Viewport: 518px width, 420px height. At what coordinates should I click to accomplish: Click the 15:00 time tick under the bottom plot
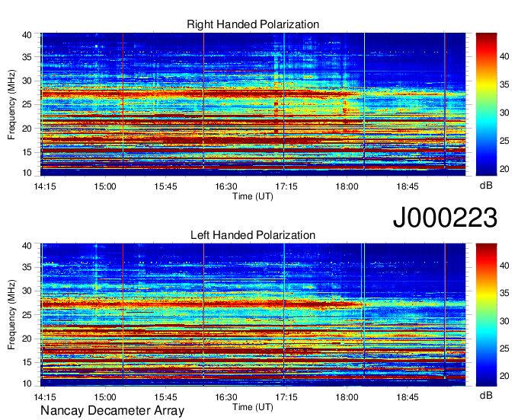pos(105,397)
